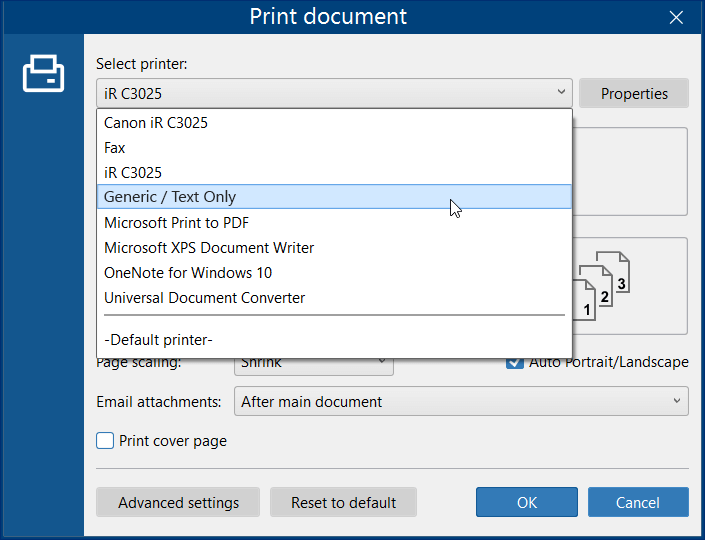The height and width of the screenshot is (540, 705).
Task: Toggle the Auto Portrait/Landscape checkbox
Action: (x=515, y=362)
